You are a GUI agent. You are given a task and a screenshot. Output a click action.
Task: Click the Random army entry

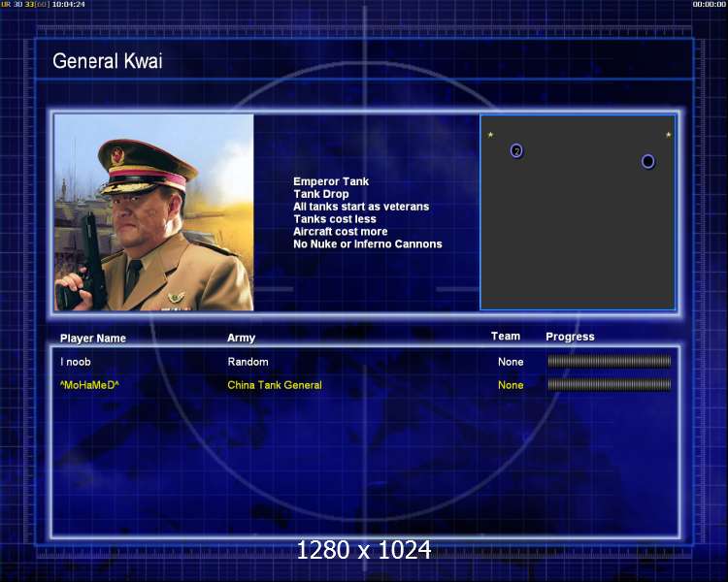click(247, 362)
